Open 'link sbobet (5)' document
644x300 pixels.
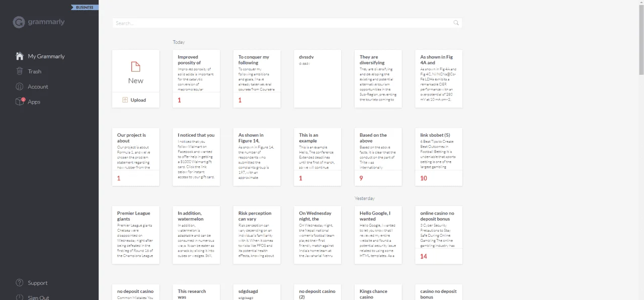[439, 157]
